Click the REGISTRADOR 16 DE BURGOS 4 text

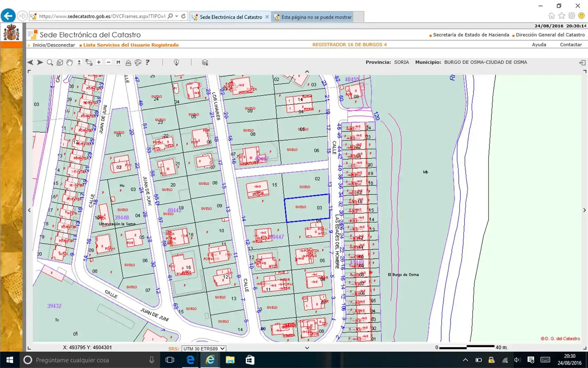(x=349, y=45)
